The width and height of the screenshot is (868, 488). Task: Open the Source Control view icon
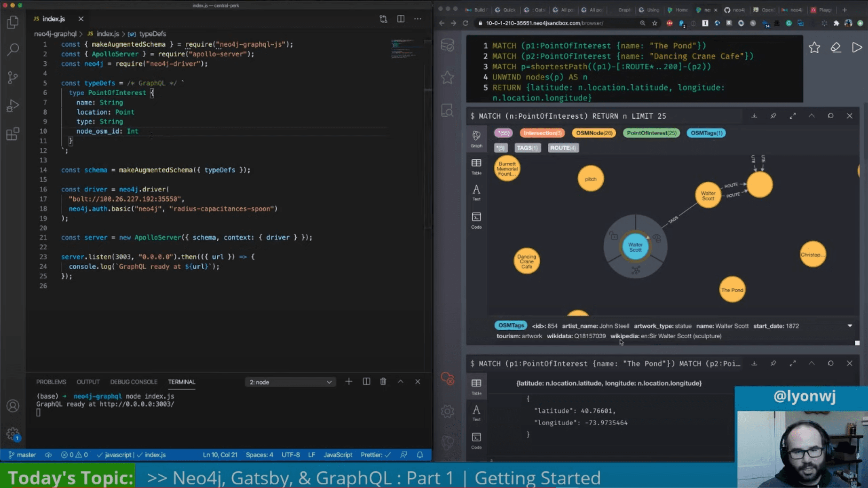(x=13, y=78)
